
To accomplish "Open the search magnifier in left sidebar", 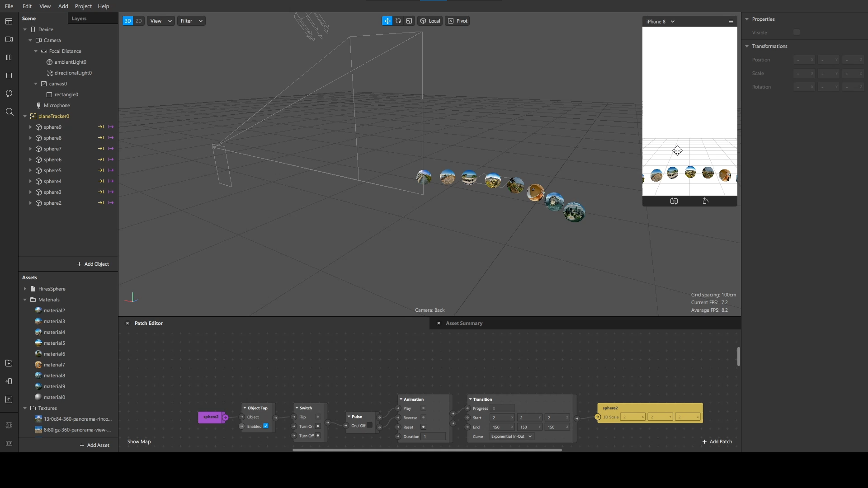I will coord(9,112).
